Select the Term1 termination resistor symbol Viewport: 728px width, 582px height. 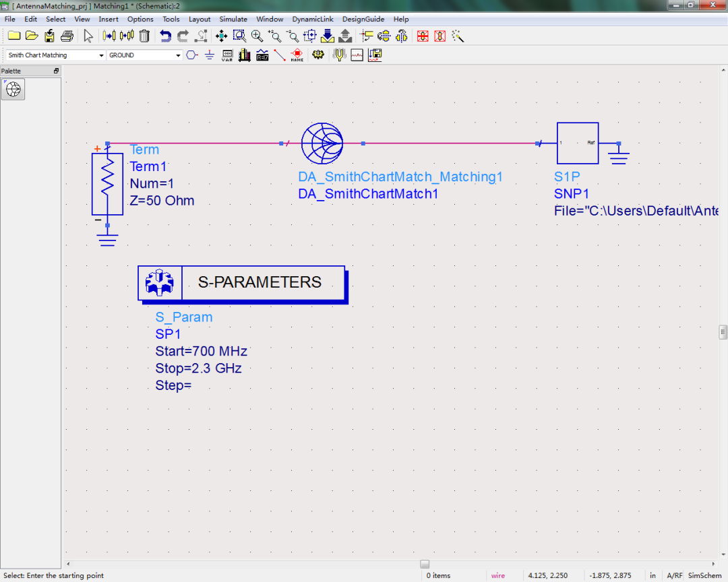pos(107,184)
